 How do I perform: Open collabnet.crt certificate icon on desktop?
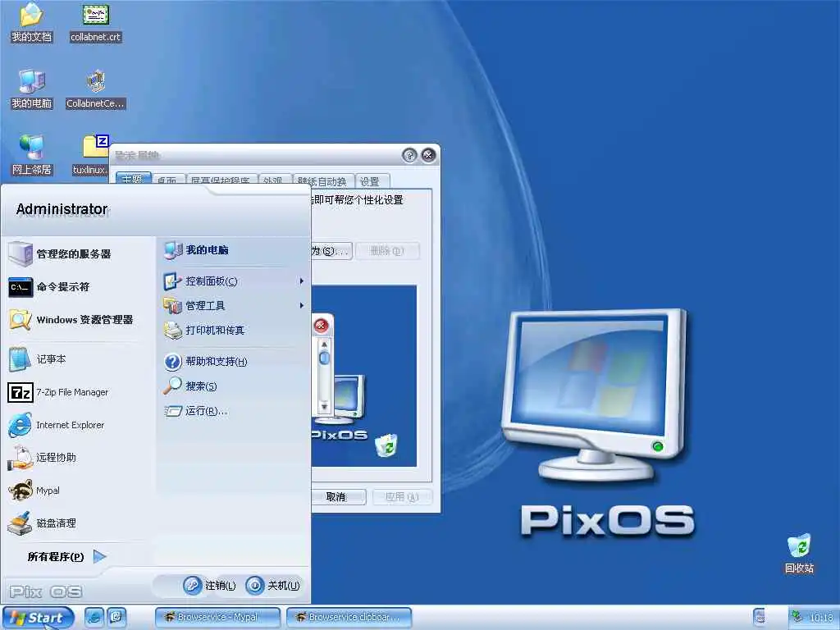click(x=96, y=23)
